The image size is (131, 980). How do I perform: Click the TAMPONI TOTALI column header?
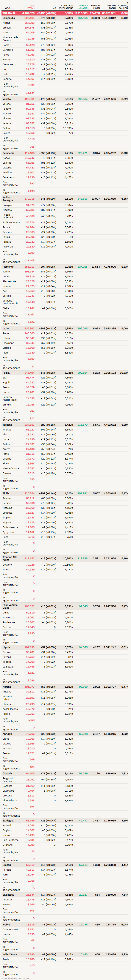pyautogui.click(x=111, y=7)
